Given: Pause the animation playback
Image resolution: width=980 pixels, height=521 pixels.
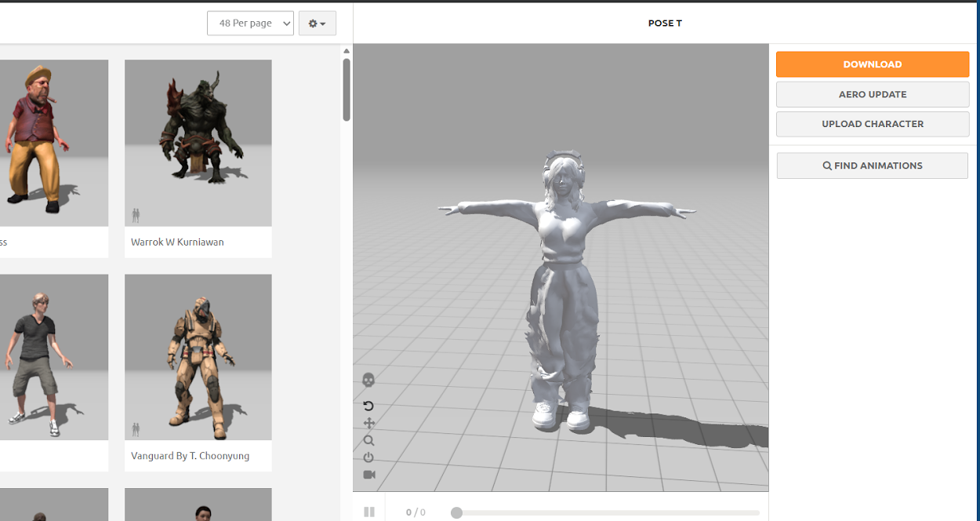Looking at the screenshot, I should (x=369, y=512).
